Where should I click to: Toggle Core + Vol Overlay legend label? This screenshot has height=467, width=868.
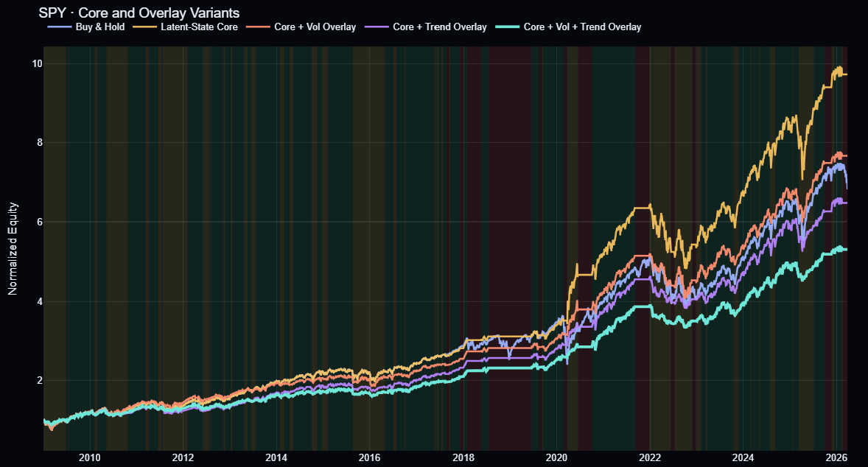[320, 27]
